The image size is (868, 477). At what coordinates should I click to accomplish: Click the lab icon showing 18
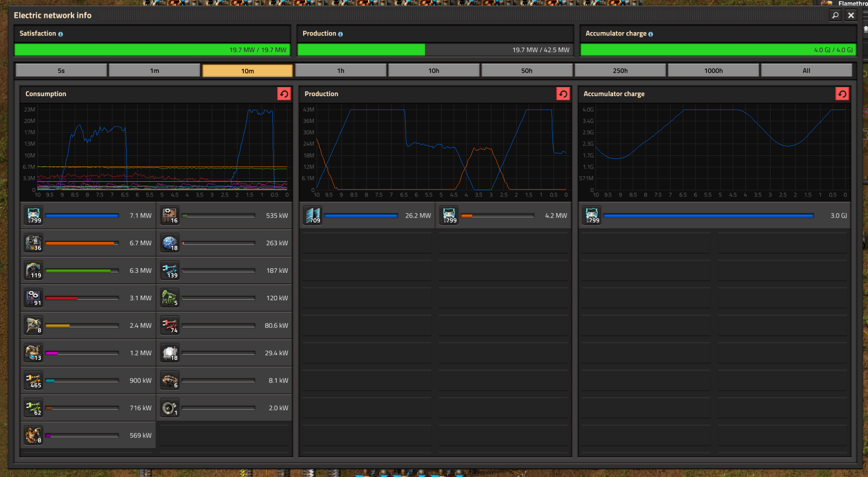(170, 243)
